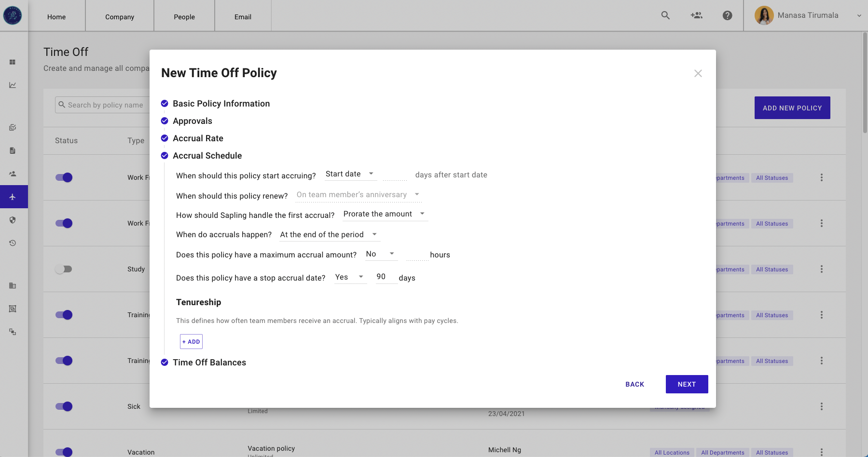Click the + ADD tenureship button
This screenshot has height=457, width=868.
point(191,341)
